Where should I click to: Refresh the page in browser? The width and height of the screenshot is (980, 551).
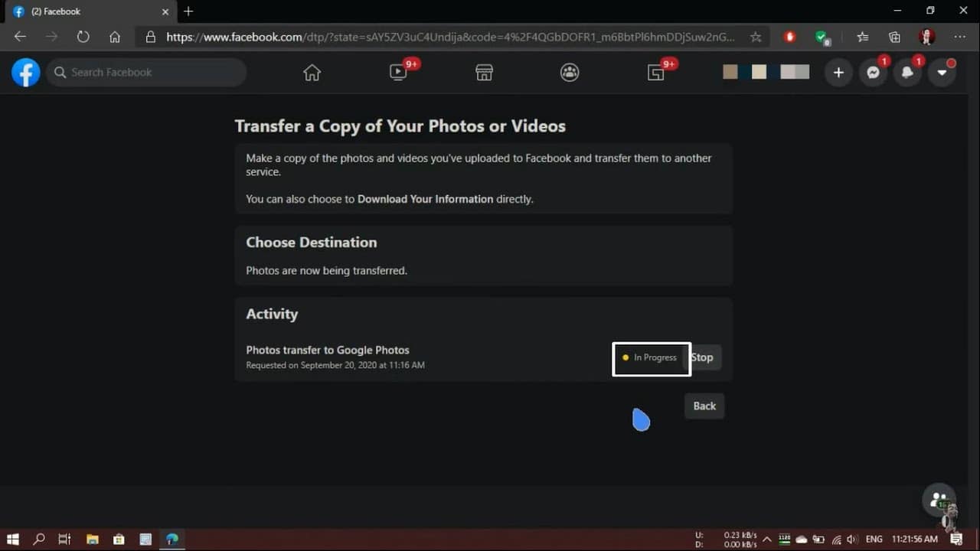(x=83, y=37)
